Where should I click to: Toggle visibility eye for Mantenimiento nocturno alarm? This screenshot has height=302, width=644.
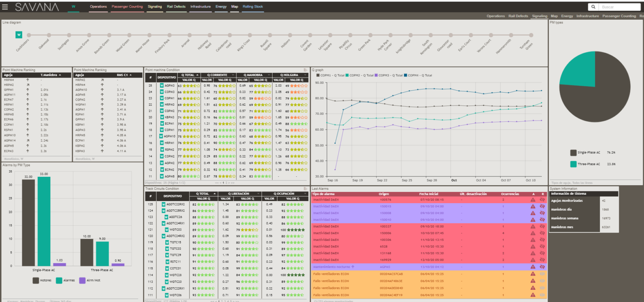pos(542,266)
